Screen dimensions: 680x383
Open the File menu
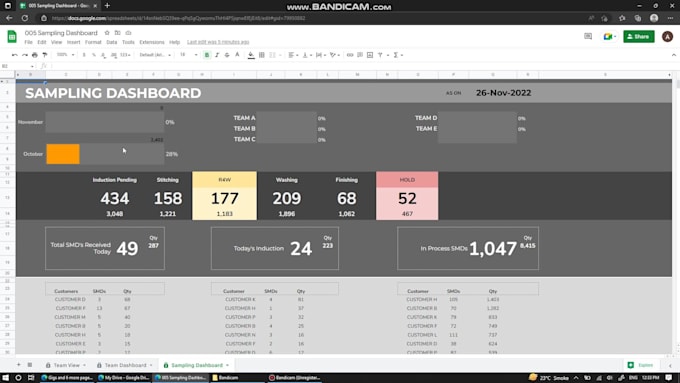(28, 42)
